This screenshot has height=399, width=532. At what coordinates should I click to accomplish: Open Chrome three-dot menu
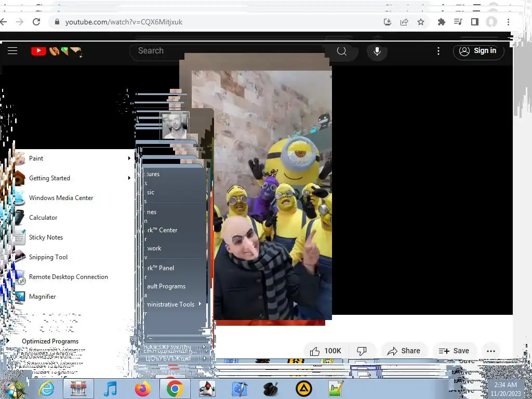click(x=508, y=22)
